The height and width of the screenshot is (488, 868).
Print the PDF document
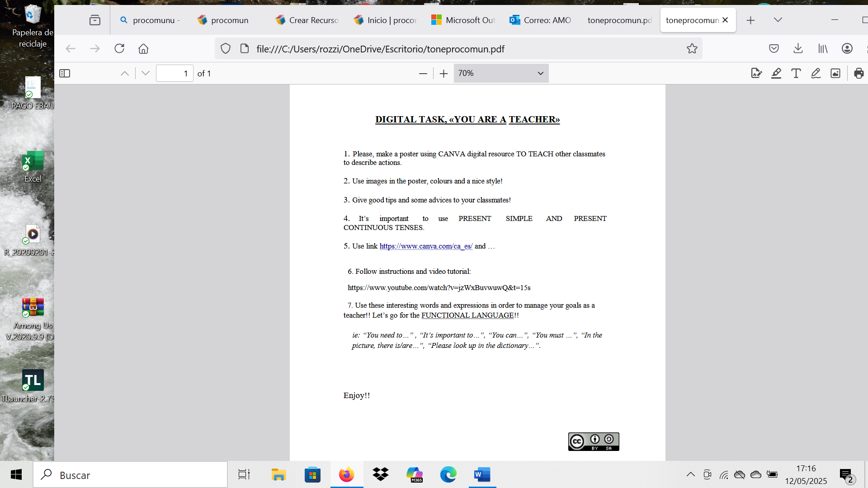pos(859,73)
